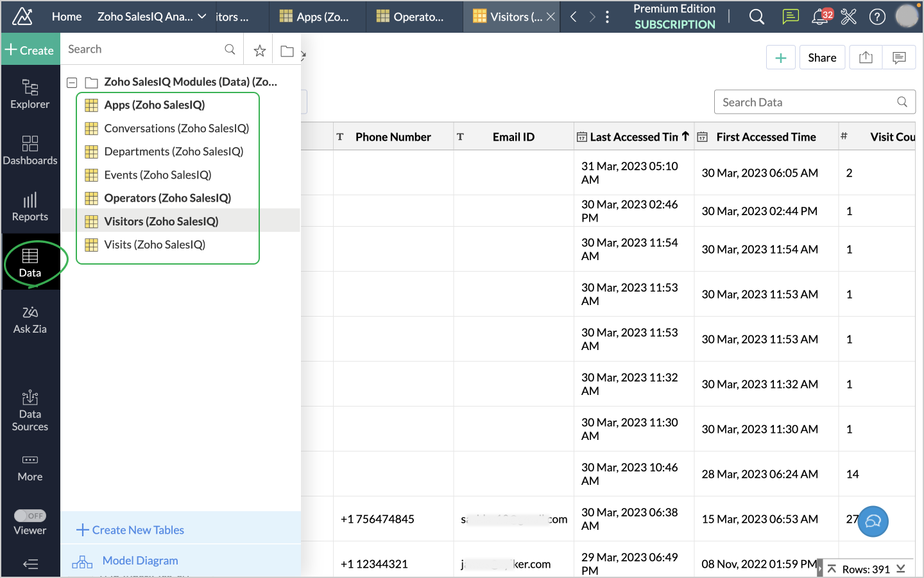Open the help question mark icon
Screen dimensions: 924x578
click(877, 17)
